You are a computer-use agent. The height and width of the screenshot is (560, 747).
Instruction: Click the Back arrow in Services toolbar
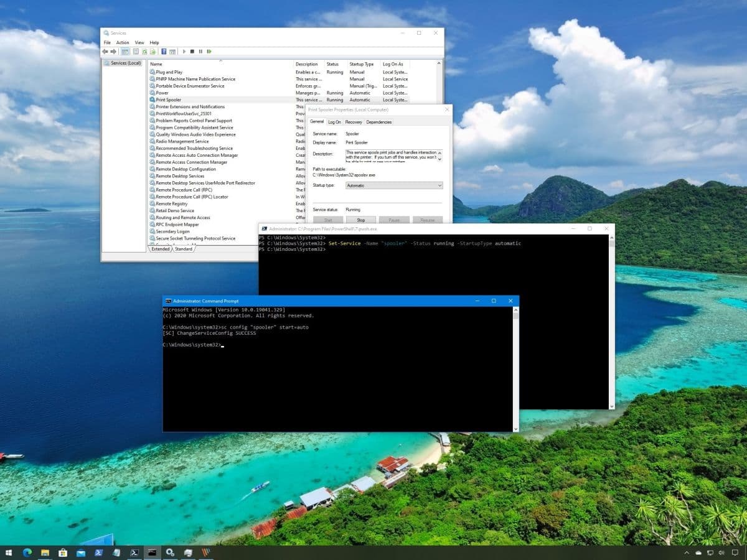tap(105, 52)
